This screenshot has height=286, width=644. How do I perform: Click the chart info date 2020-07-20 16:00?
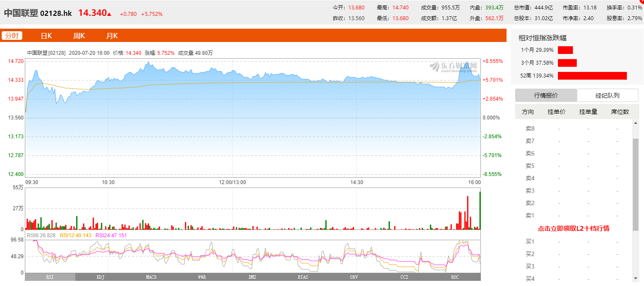[x=89, y=53]
